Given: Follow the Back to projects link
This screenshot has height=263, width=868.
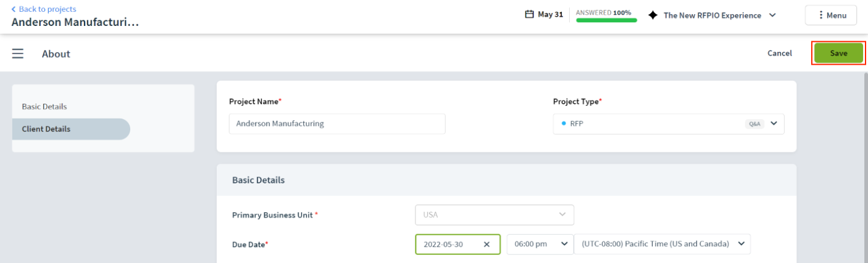Looking at the screenshot, I should [x=48, y=9].
